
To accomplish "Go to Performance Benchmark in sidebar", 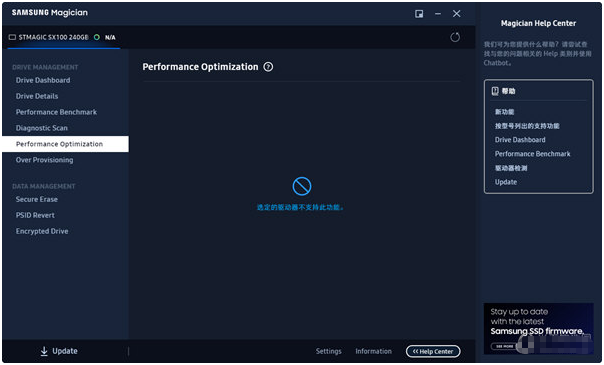I will coord(56,112).
